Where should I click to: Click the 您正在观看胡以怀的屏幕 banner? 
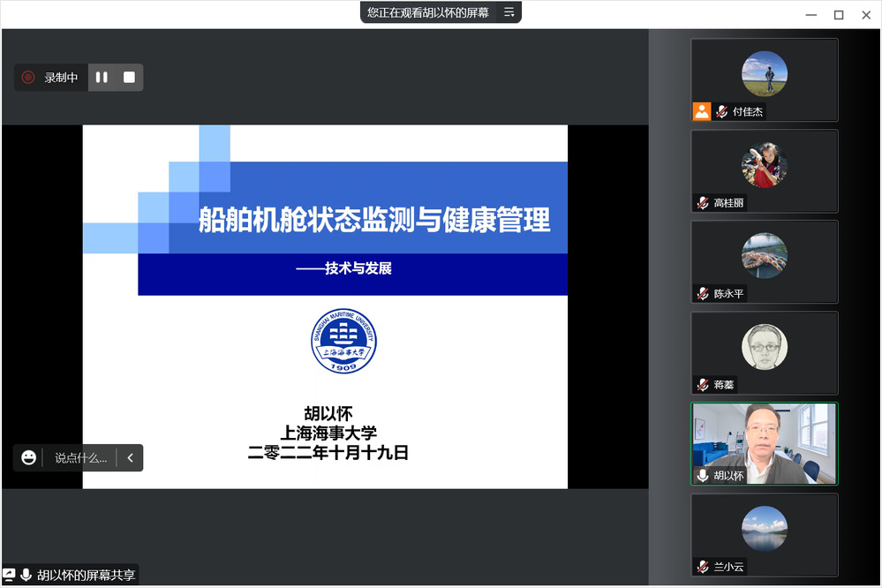pos(428,12)
